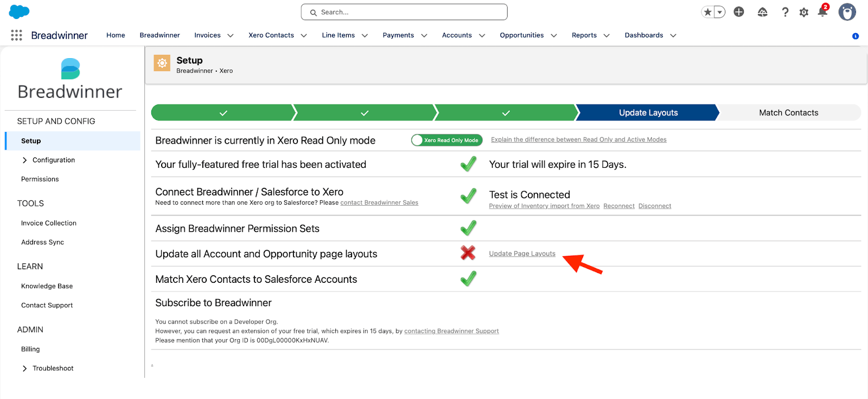This screenshot has height=399, width=868.
Task: Open the Invoices tab dropdown arrow
Action: tap(231, 36)
